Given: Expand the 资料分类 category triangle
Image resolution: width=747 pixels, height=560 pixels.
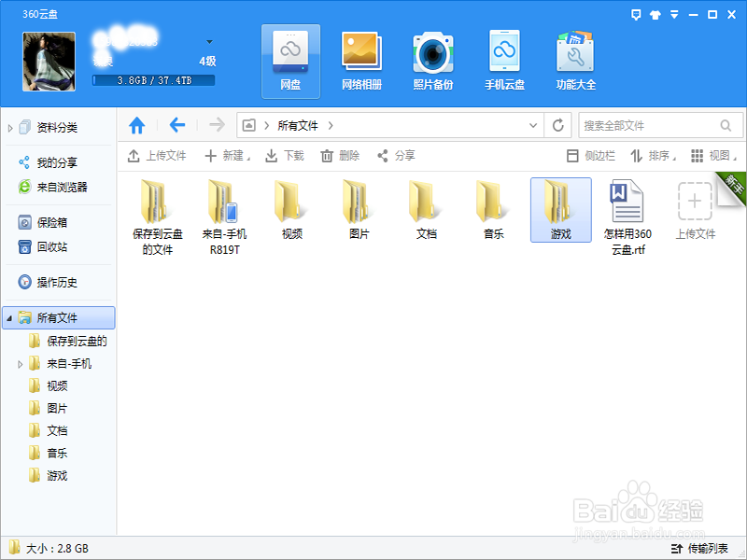Looking at the screenshot, I should pos(10,128).
